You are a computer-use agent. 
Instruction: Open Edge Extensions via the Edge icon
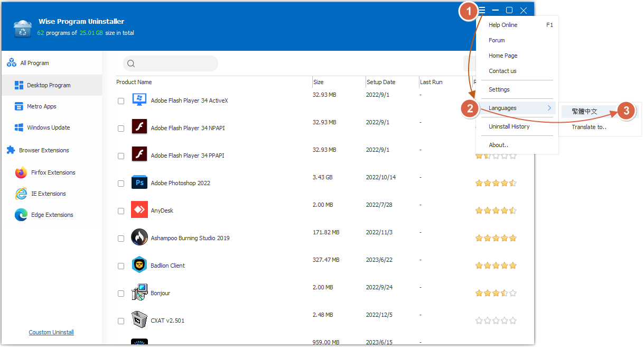(x=21, y=215)
